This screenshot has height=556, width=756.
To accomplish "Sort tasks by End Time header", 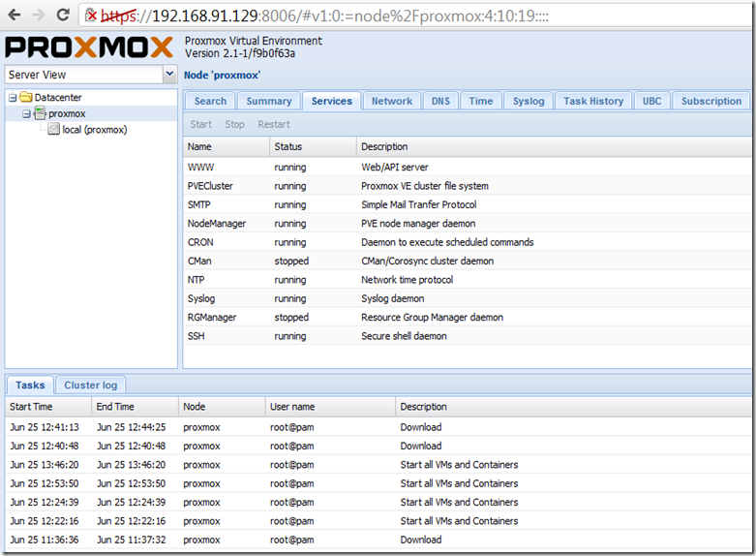I will (135, 407).
